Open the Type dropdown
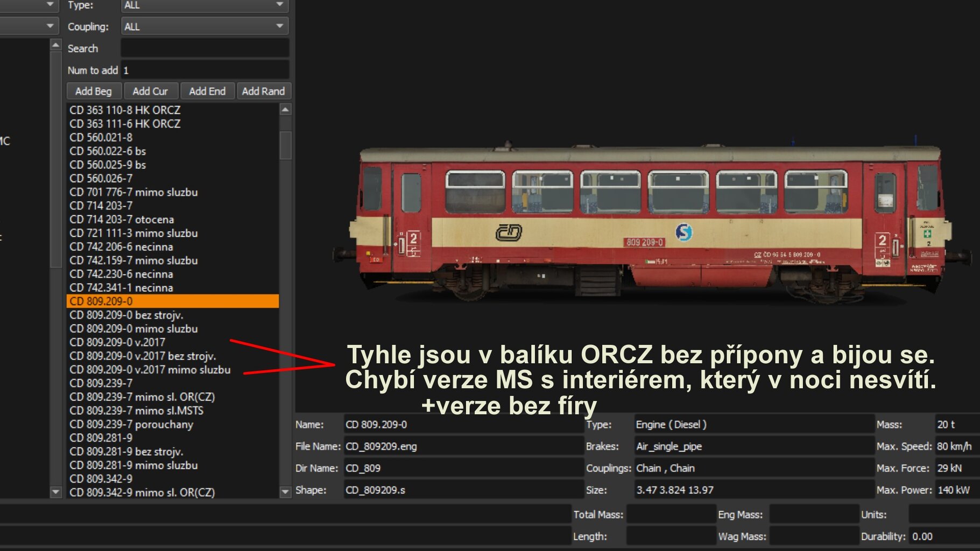Image resolution: width=980 pixels, height=551 pixels. (x=205, y=5)
